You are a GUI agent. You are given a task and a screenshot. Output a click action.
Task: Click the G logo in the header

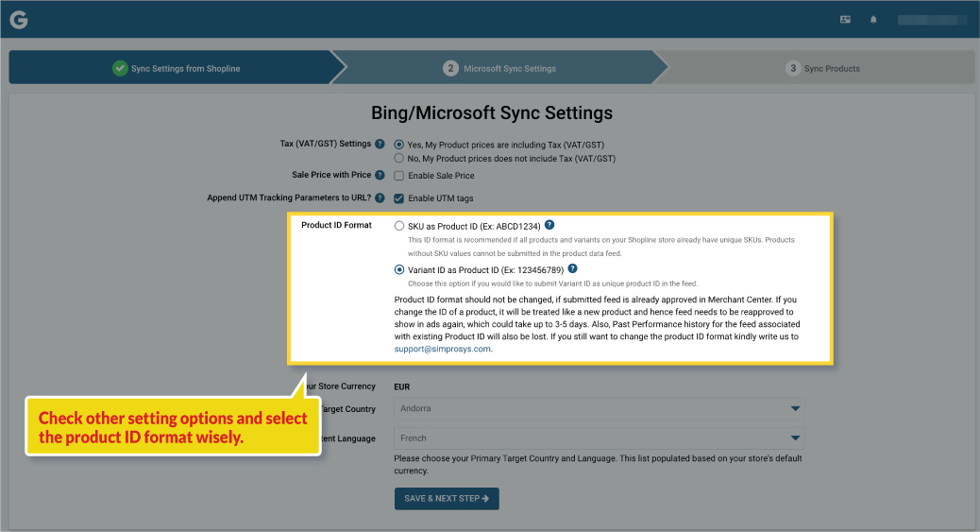19,20
